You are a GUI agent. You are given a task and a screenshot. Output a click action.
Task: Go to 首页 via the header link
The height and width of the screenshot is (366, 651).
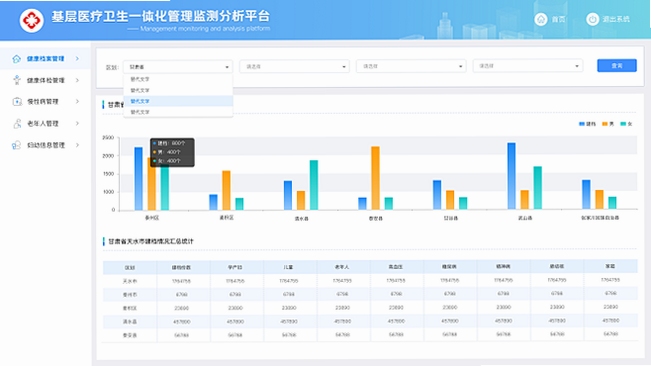[x=558, y=19]
